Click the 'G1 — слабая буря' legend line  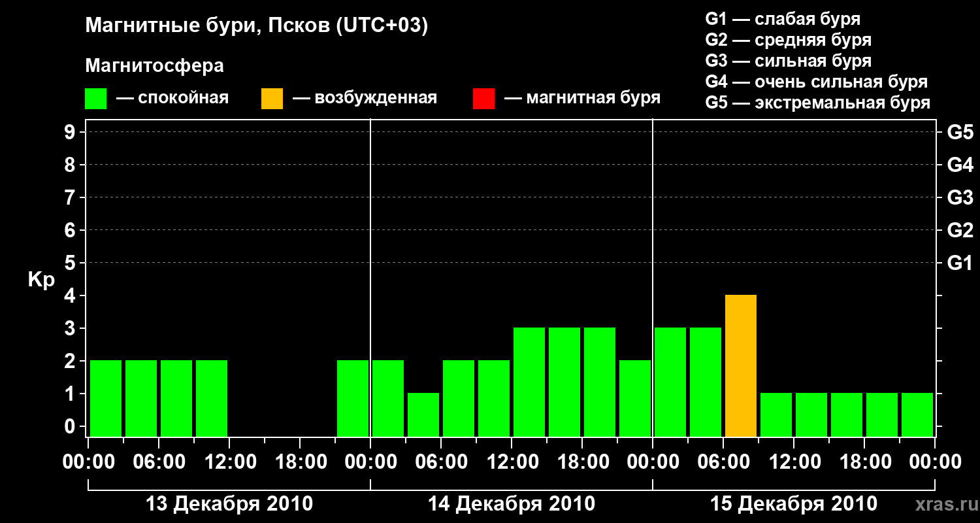(783, 19)
